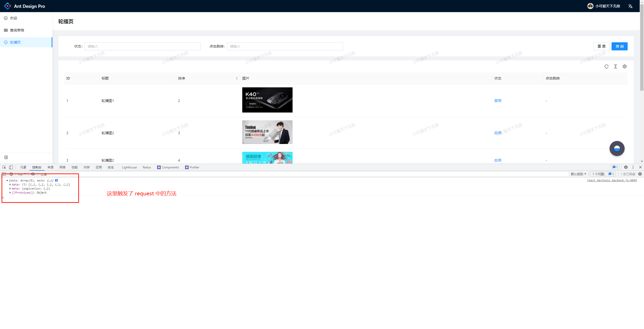Select the inspect element tool in DevTools

(4, 167)
